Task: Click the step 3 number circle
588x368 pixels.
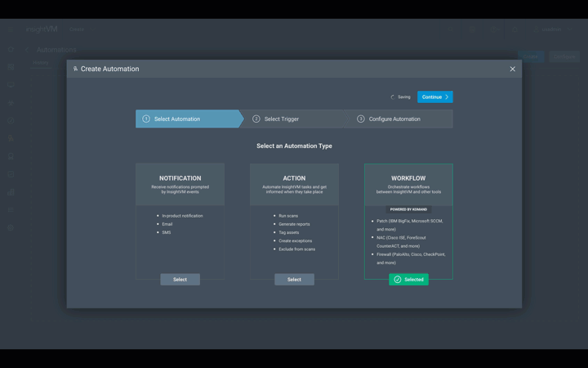Action: click(x=361, y=119)
